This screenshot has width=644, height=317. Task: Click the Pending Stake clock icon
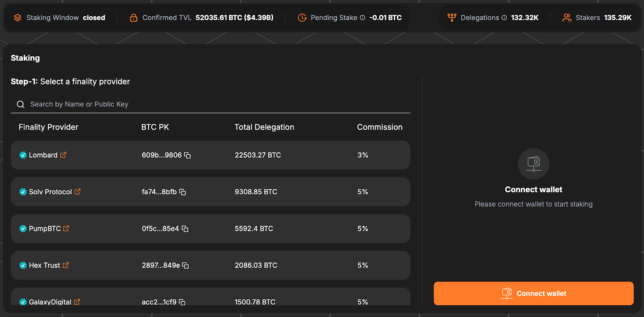[302, 18]
